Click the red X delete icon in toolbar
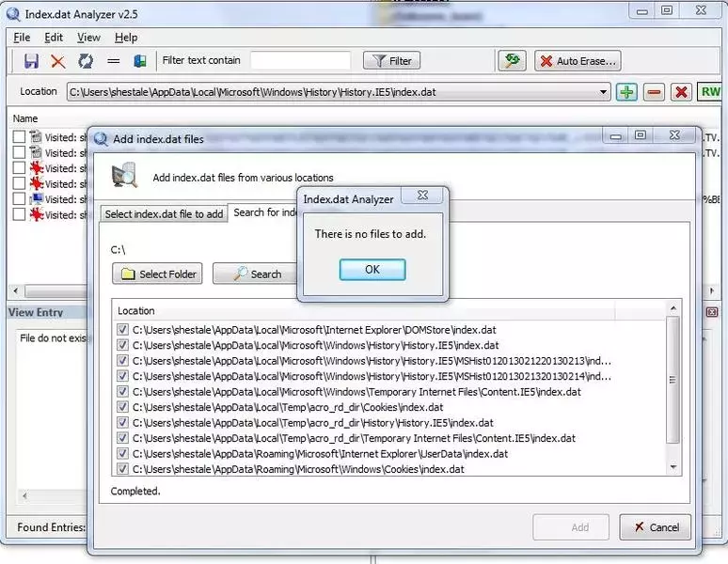The image size is (728, 564). pos(58,61)
